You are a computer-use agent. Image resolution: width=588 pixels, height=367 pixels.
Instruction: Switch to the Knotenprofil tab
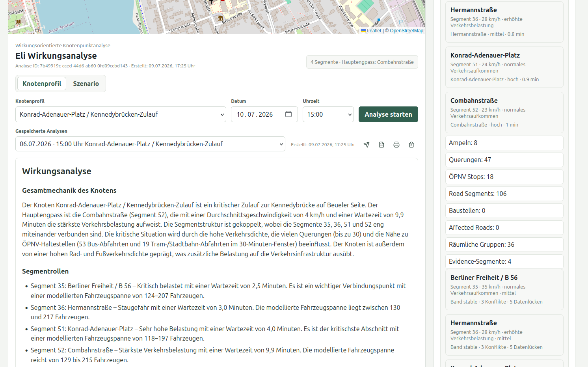pyautogui.click(x=42, y=84)
